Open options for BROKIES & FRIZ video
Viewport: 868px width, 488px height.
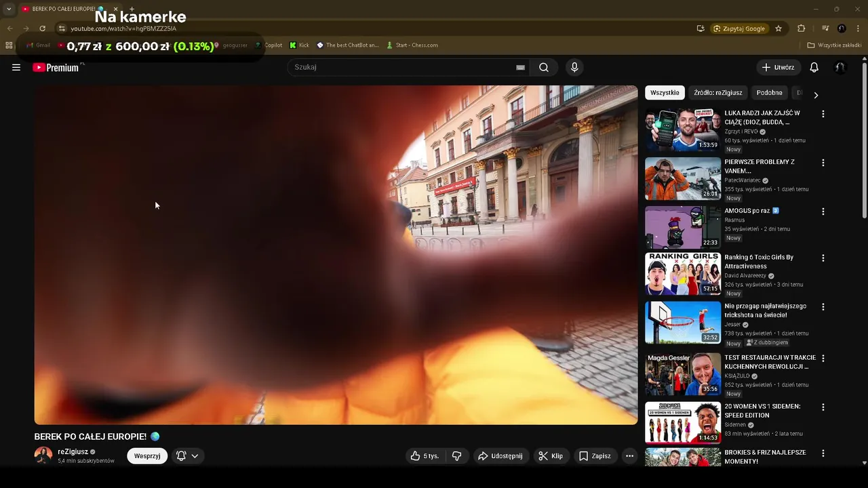click(x=823, y=453)
